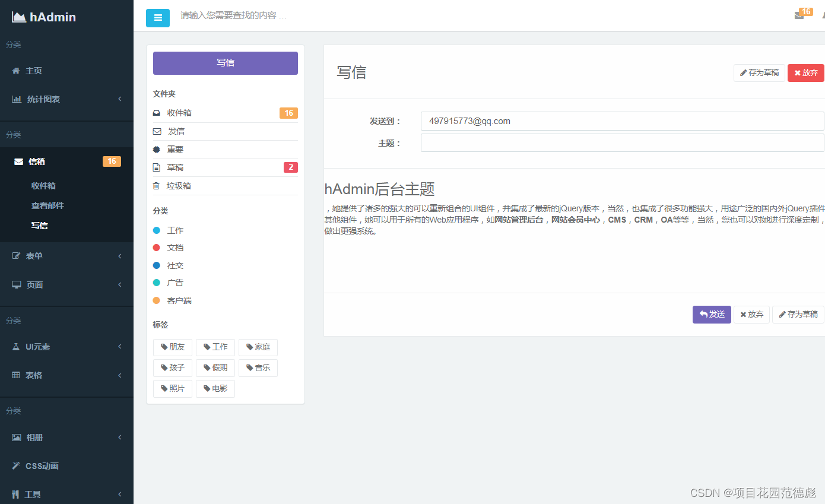Click the purple 写信 compose button
825x504 pixels.
[225, 63]
